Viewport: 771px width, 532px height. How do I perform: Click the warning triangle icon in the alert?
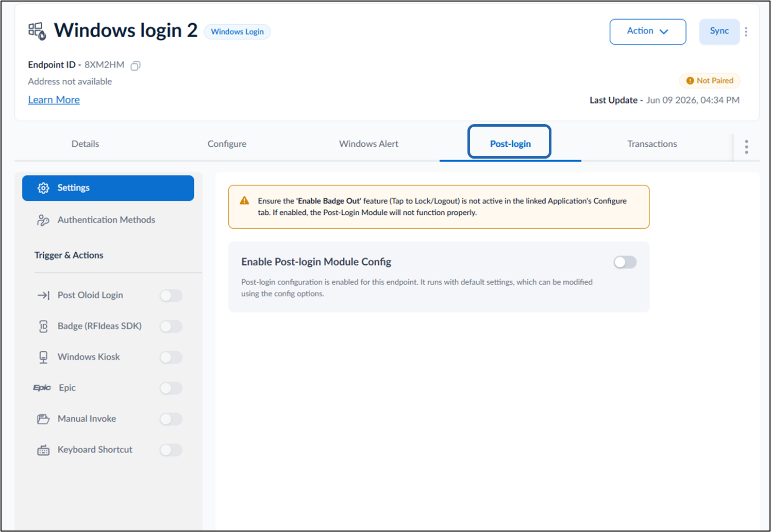[x=245, y=201]
